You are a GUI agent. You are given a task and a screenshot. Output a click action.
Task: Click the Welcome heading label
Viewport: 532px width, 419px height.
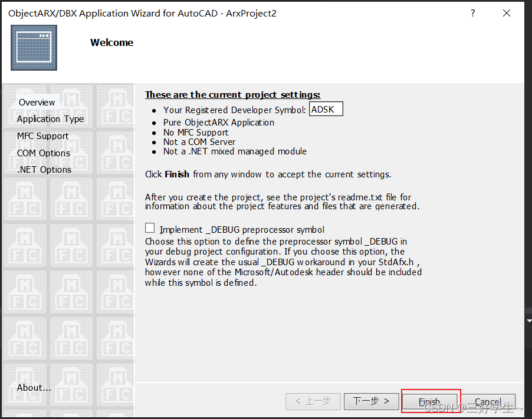(111, 42)
